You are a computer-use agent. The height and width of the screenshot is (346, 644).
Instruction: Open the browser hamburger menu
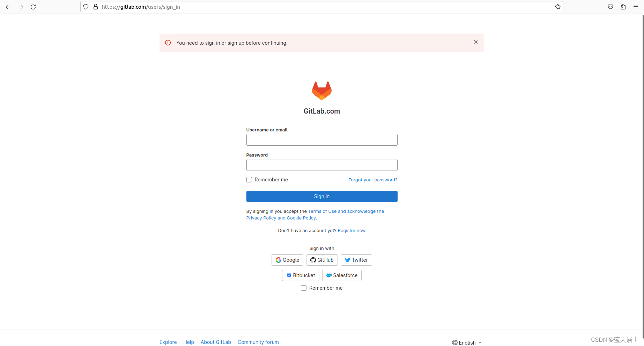[x=636, y=7]
